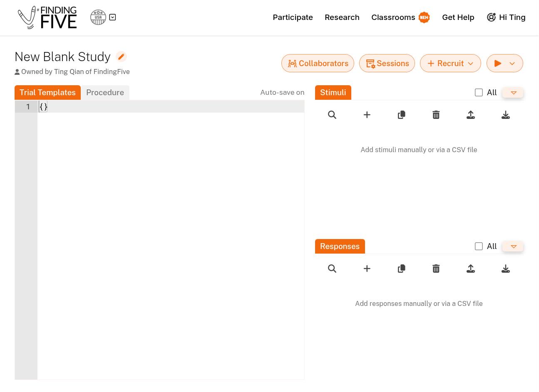This screenshot has height=392, width=539.
Task: Check the All box in Responses panel
Action: [x=479, y=247]
